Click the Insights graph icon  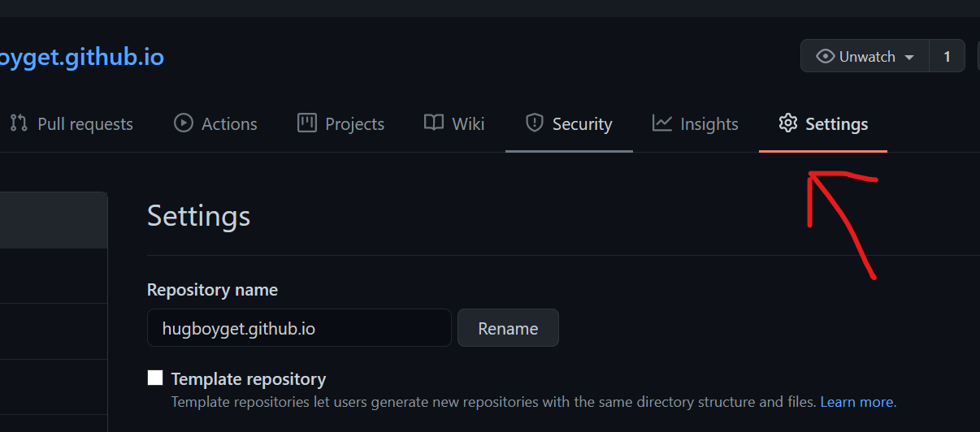662,123
